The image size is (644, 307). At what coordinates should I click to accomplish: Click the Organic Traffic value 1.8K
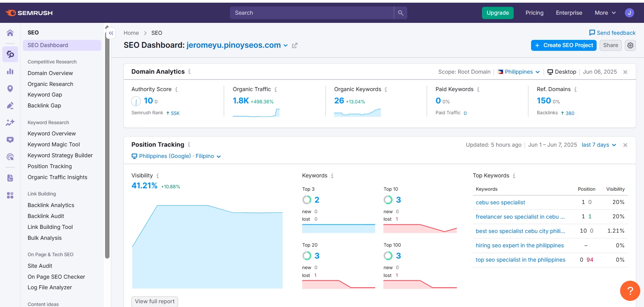241,101
